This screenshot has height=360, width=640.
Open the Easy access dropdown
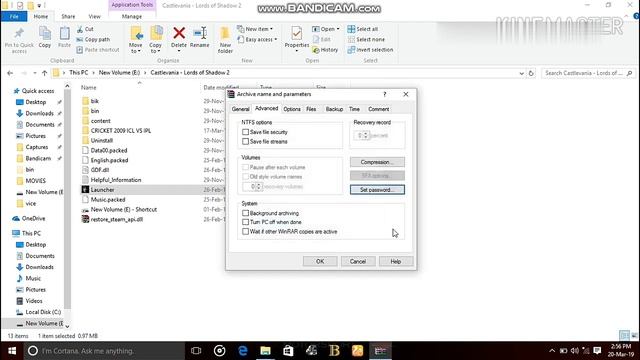pos(257,40)
